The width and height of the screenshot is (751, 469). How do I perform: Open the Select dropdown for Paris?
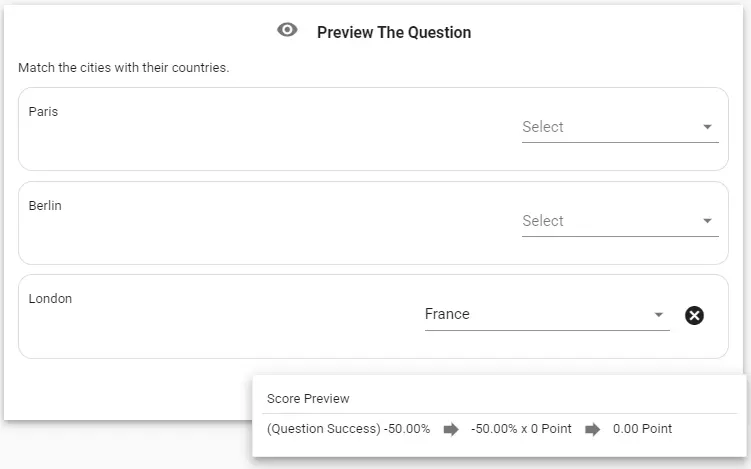[620, 127]
